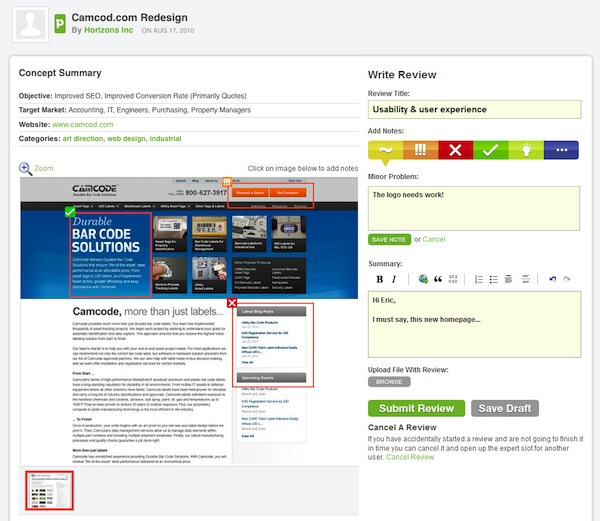Choose the green checkmark note type
This screenshot has width=600, height=521.
[x=490, y=151]
